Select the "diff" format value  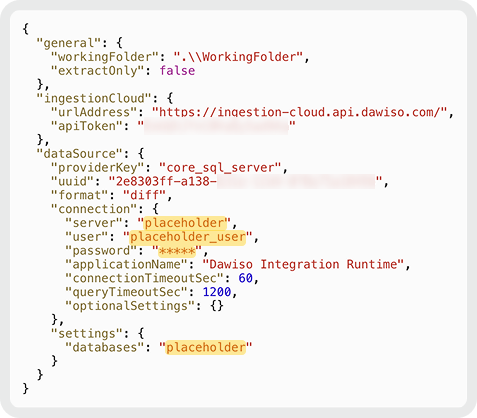click(x=144, y=195)
